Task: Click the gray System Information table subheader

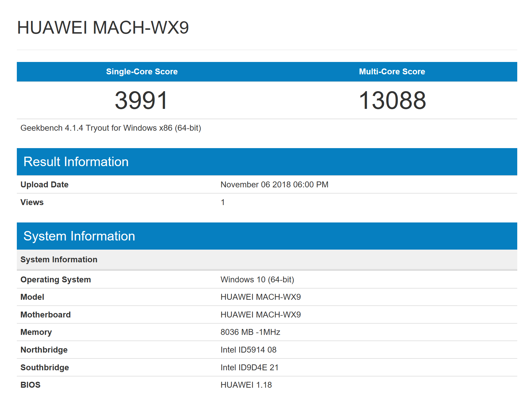Action: click(x=267, y=260)
